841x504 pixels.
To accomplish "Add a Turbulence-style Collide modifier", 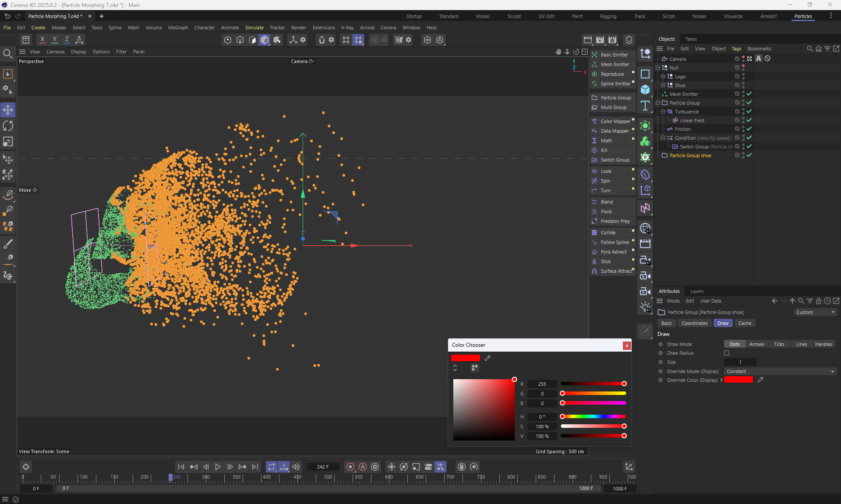I will 608,233.
